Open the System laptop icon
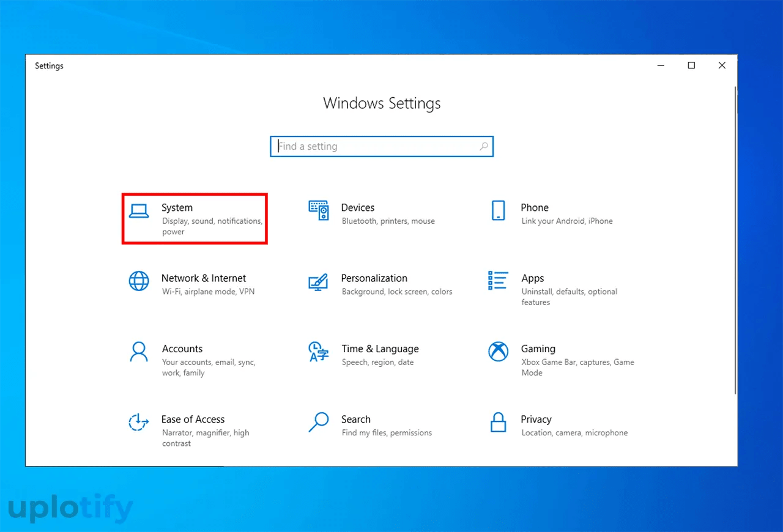The height and width of the screenshot is (532, 783). [x=139, y=211]
